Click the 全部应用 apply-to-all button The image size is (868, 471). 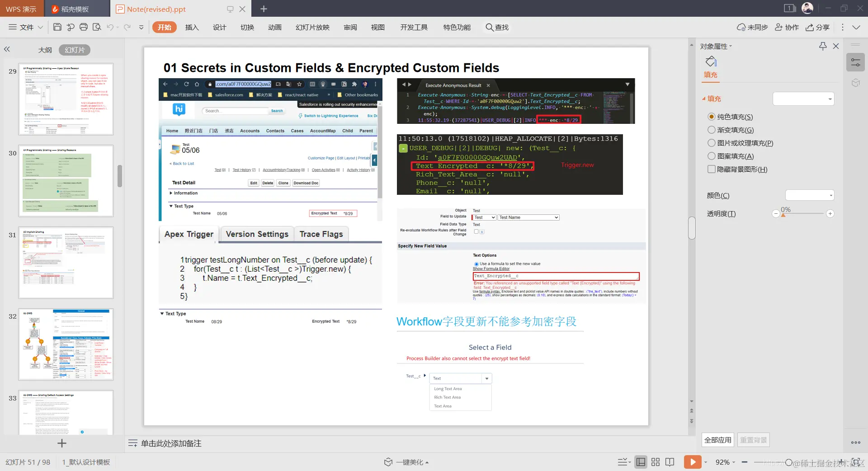click(x=717, y=440)
